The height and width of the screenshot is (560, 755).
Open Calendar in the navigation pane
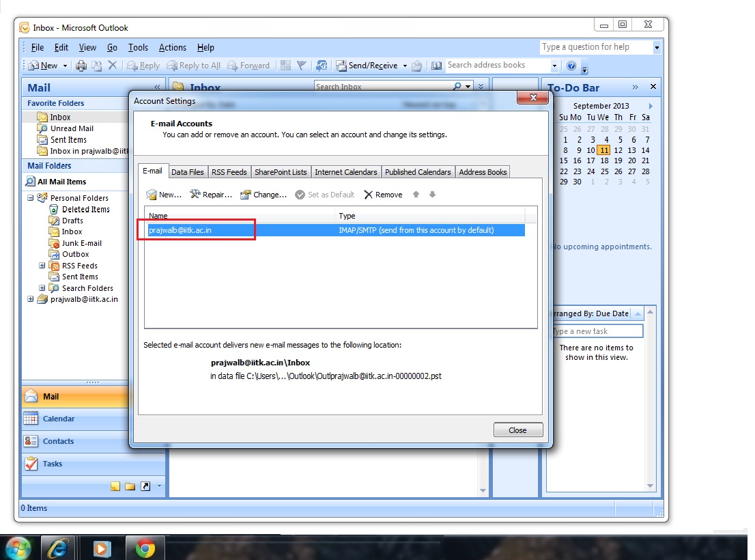[75, 419]
